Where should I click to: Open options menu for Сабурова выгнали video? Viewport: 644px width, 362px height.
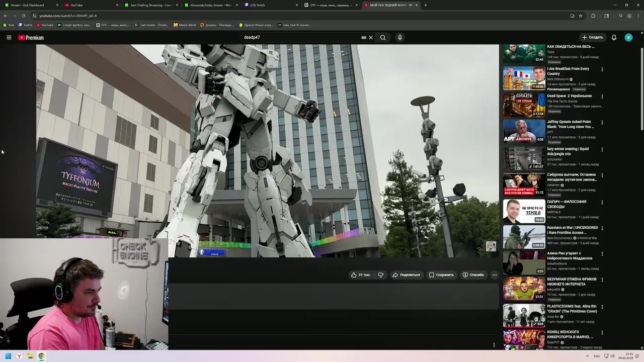tap(602, 175)
